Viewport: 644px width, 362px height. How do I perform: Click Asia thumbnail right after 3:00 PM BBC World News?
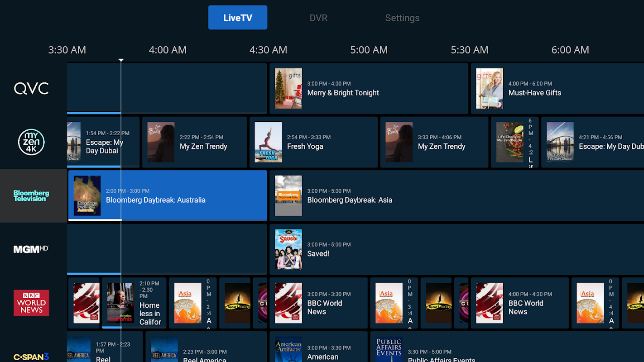pos(389,303)
